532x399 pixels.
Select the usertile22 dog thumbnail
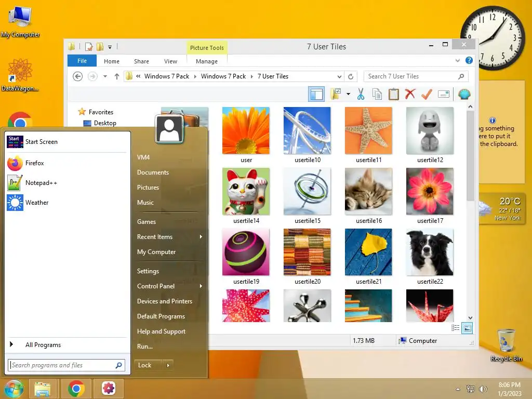pyautogui.click(x=430, y=252)
